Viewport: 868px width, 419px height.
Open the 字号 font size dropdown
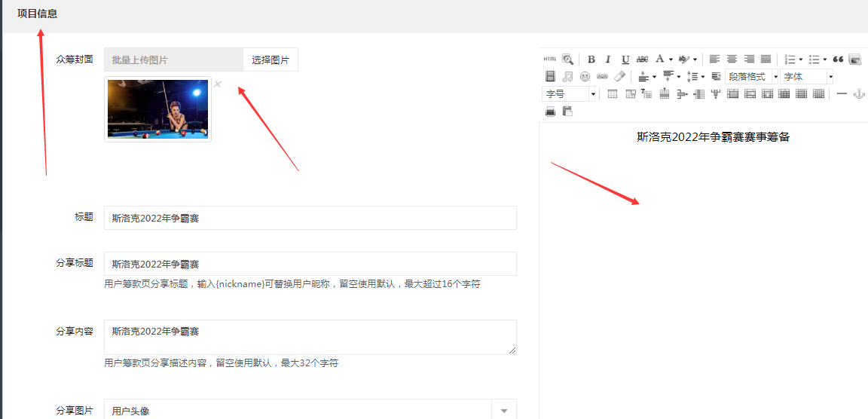(569, 93)
